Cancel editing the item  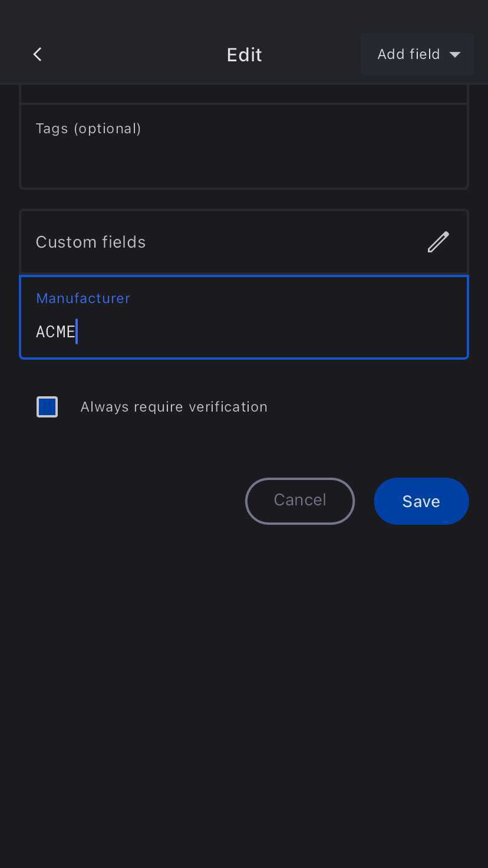tap(299, 501)
